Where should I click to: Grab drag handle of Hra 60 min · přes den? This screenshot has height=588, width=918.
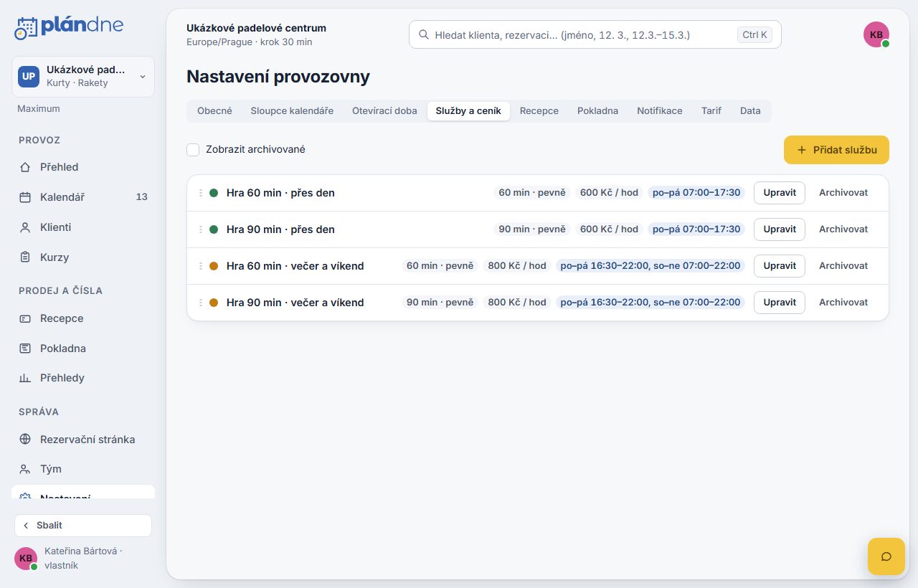coord(201,193)
